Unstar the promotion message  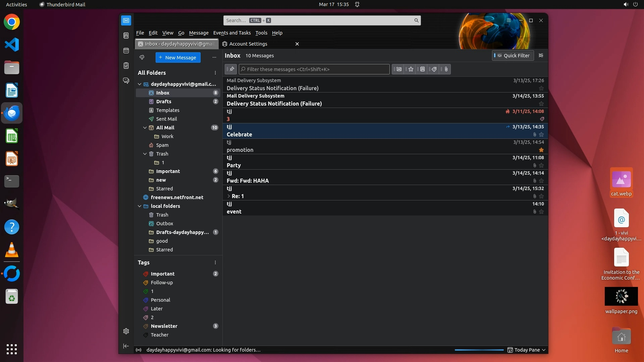(541, 150)
